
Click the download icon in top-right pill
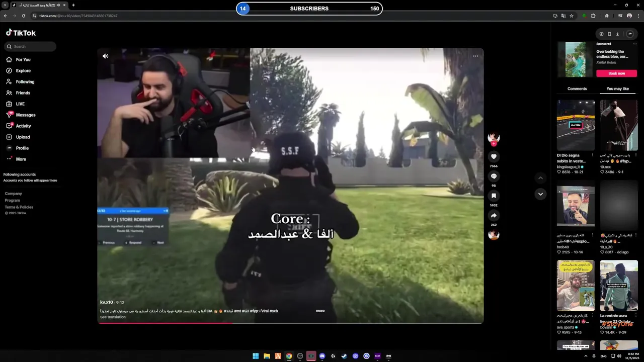pyautogui.click(x=617, y=34)
